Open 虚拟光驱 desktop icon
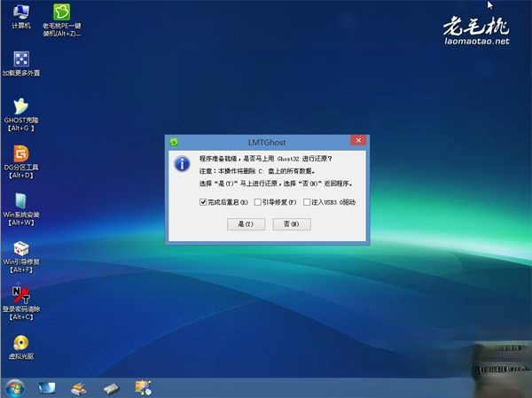The image size is (532, 398). tap(21, 347)
